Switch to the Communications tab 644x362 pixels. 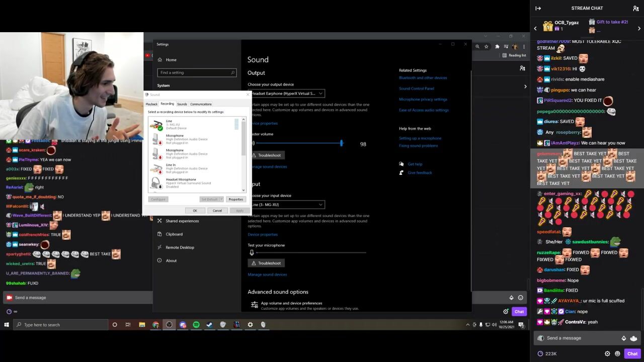click(x=201, y=104)
